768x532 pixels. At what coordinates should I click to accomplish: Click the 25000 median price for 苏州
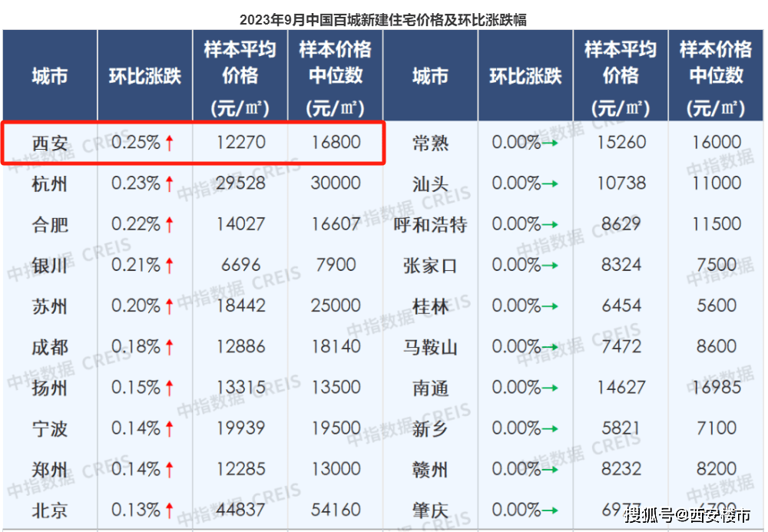click(x=336, y=306)
